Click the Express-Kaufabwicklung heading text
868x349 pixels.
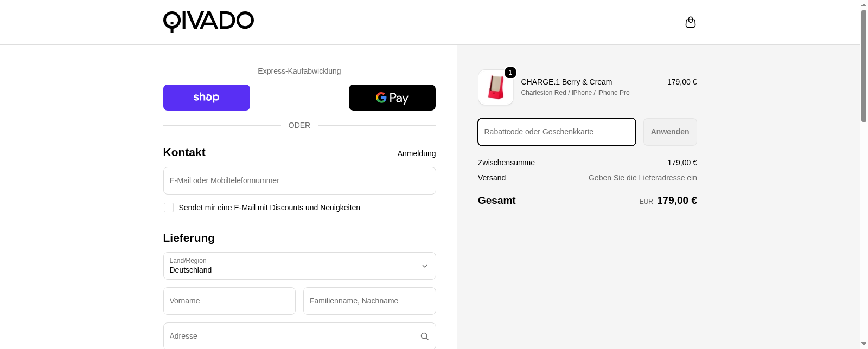click(x=299, y=71)
